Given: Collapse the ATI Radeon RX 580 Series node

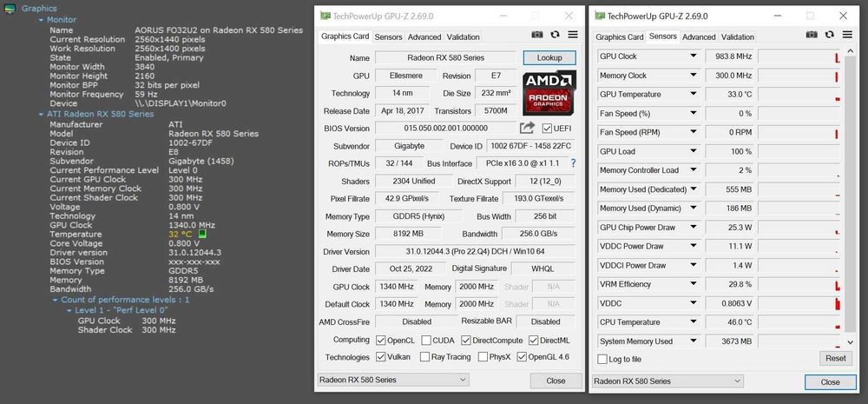Looking at the screenshot, I should (41, 114).
